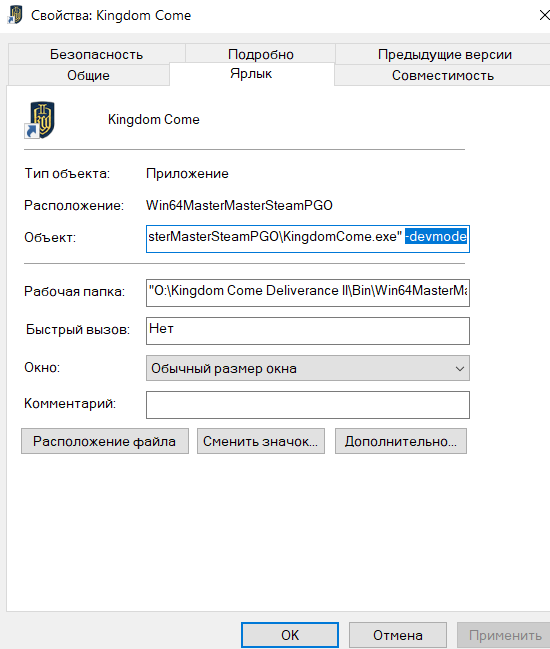
Task: Confirm with the OK button
Action: 290,635
